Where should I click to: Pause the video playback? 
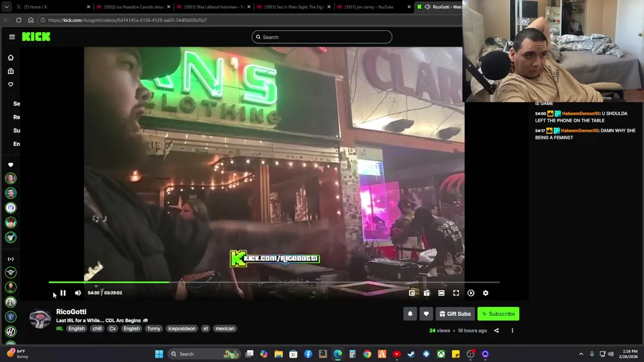(x=63, y=293)
